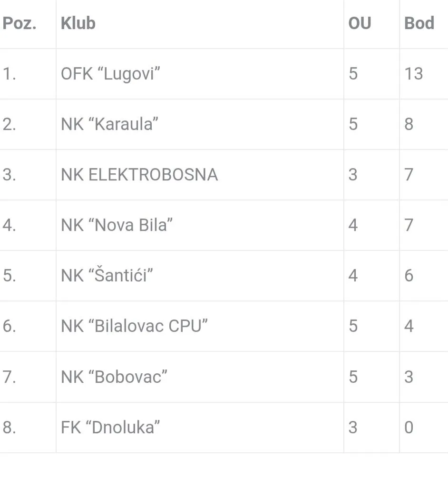Image resolution: width=448 pixels, height=478 pixels.
Task: Click the "Poz." column header
Action: (x=19, y=23)
